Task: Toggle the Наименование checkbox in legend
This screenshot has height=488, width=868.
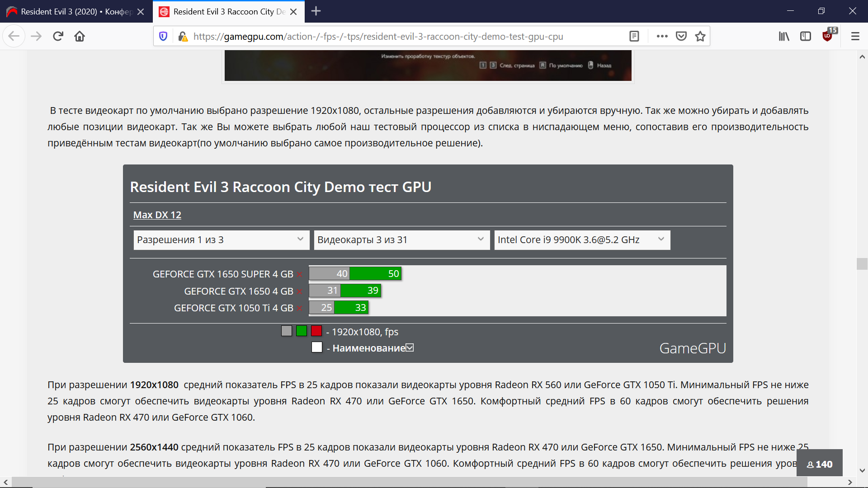Action: click(x=410, y=348)
